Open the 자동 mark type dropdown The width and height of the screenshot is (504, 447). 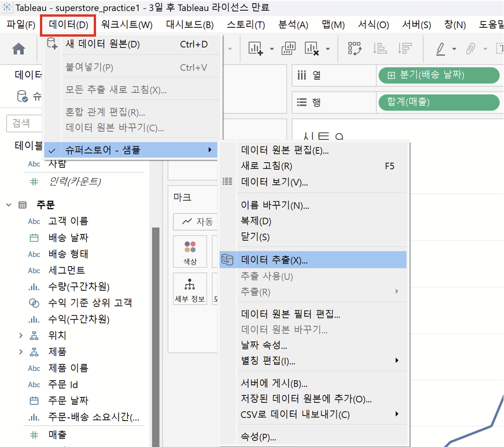(x=195, y=222)
